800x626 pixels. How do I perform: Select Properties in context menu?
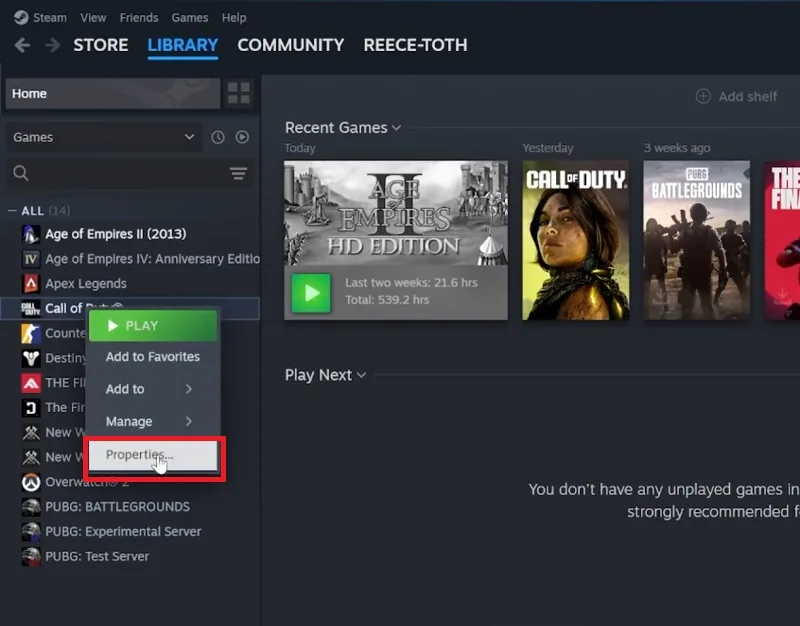coord(154,456)
